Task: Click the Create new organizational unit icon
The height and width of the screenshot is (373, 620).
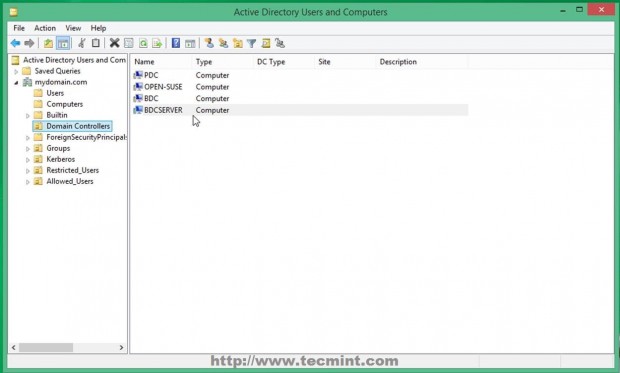Action: click(238, 43)
